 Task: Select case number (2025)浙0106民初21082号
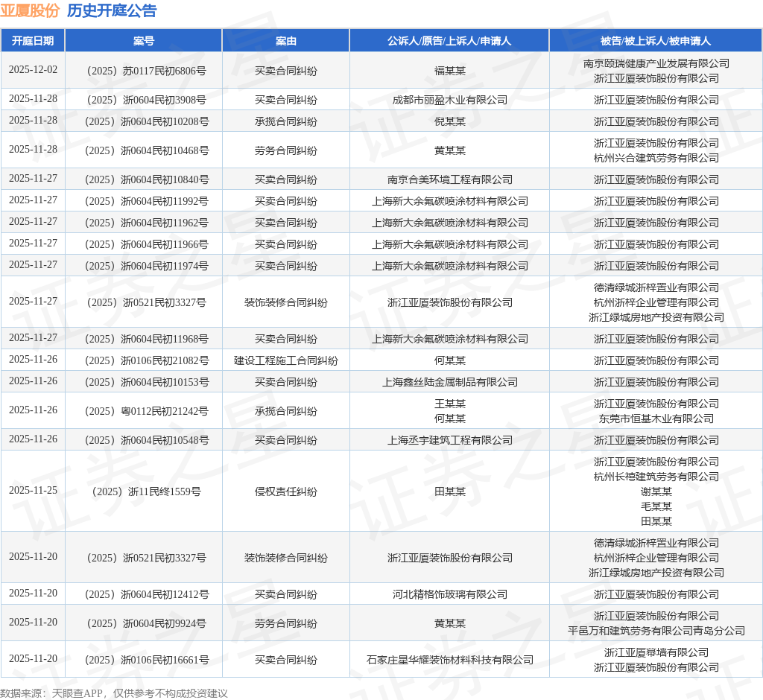[147, 360]
